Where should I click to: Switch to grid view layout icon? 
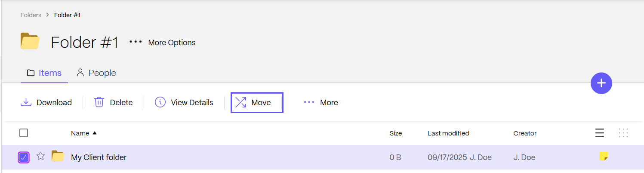(623, 133)
